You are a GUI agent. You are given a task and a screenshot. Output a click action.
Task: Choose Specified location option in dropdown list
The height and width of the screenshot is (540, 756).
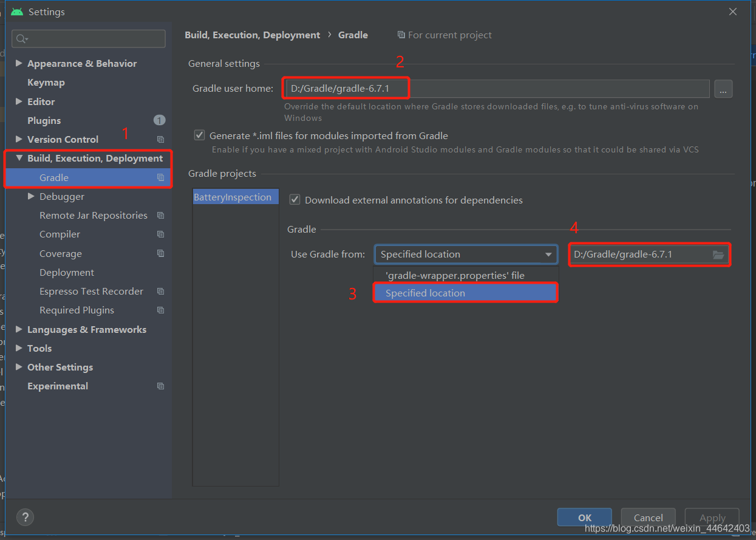click(466, 293)
